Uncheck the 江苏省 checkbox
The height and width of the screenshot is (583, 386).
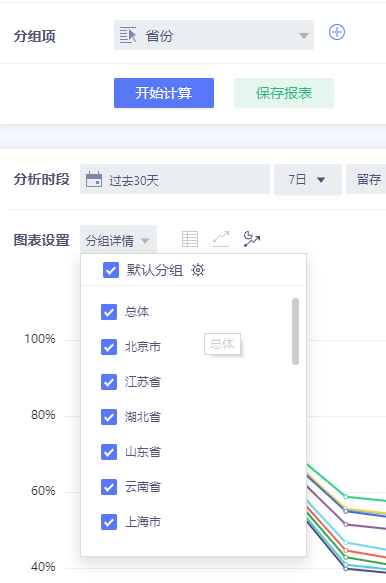coord(109,382)
